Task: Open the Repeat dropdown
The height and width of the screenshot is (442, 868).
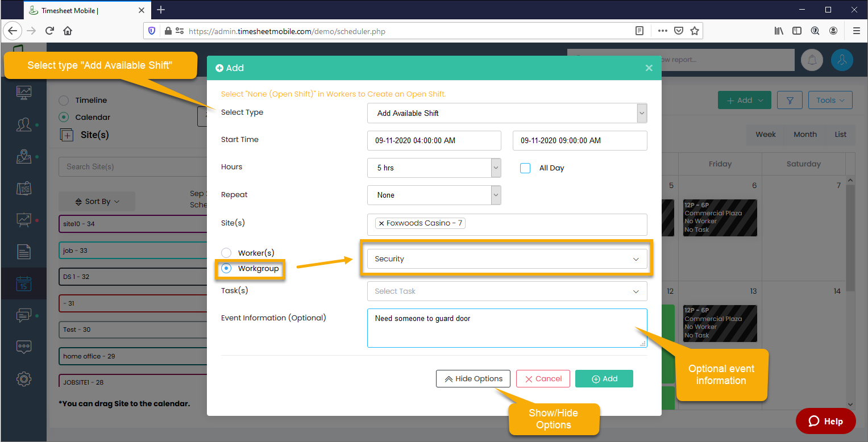Action: tap(434, 195)
